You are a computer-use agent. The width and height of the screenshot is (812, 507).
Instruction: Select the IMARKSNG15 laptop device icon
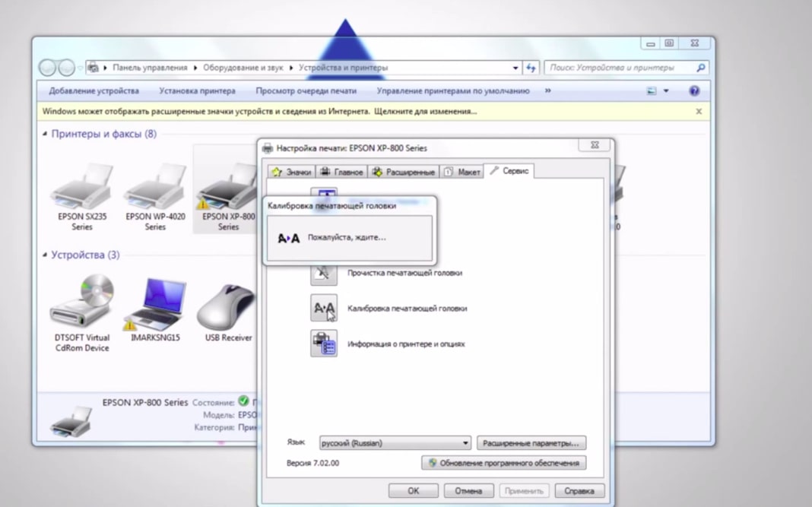coord(155,305)
